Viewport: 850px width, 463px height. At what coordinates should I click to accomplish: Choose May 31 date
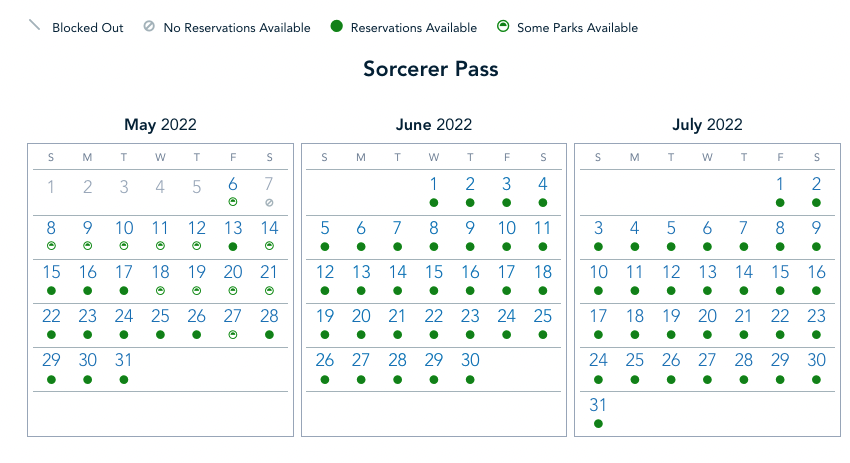pos(124,360)
